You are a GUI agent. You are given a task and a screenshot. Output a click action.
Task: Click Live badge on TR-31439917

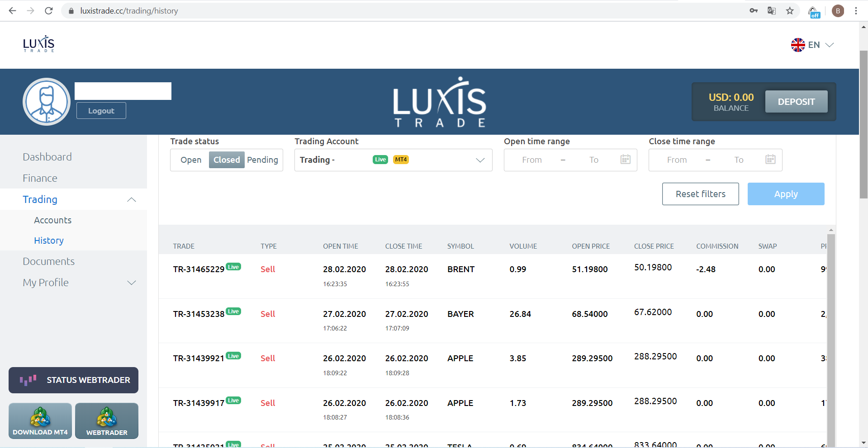[233, 400]
